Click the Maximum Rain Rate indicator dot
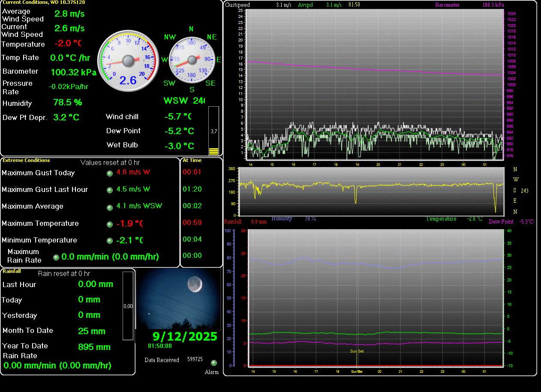Viewport: 541px width, 392px height. tap(56, 257)
